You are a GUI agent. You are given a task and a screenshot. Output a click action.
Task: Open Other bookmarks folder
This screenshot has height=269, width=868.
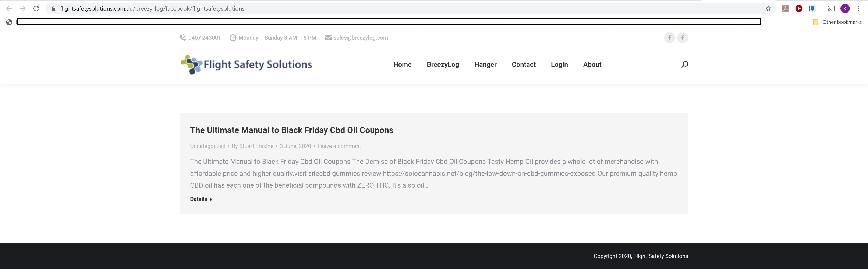(x=837, y=22)
